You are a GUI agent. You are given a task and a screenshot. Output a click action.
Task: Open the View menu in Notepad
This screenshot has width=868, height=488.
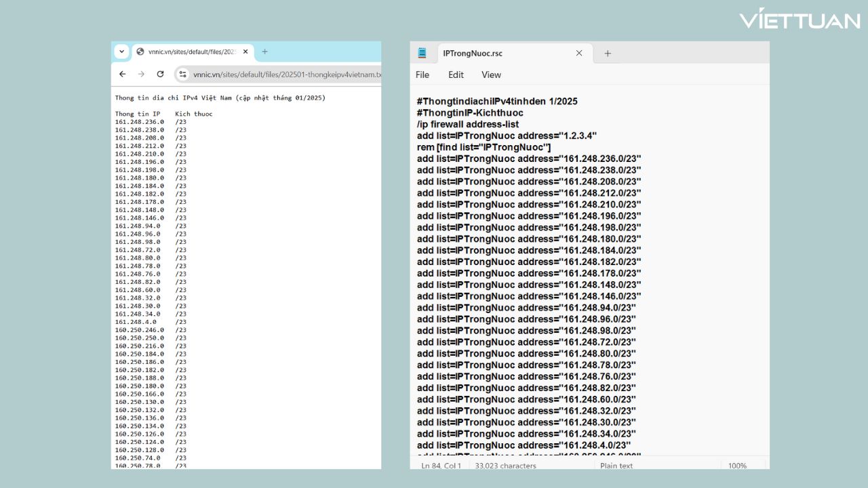coord(491,75)
